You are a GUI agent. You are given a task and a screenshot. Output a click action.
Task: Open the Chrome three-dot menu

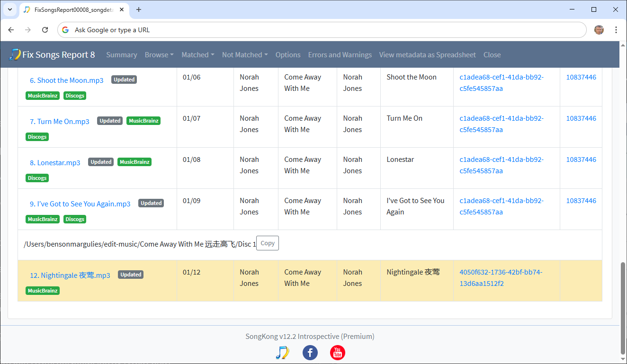(x=616, y=30)
